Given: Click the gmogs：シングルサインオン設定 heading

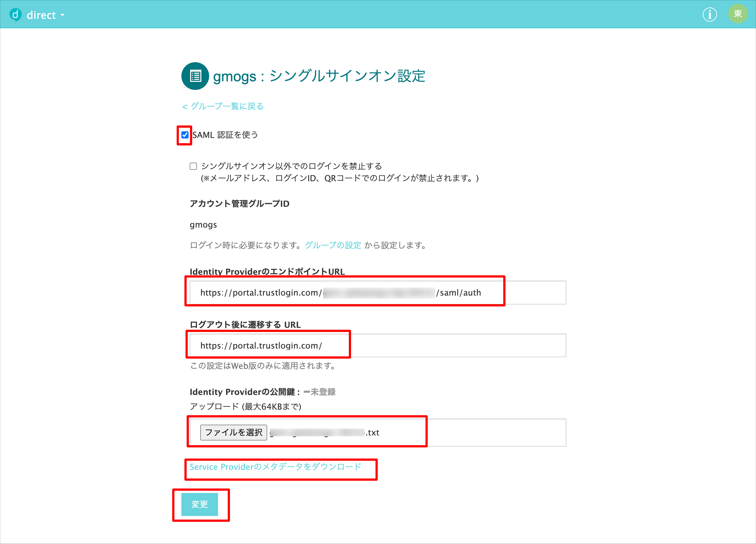Looking at the screenshot, I should point(319,76).
